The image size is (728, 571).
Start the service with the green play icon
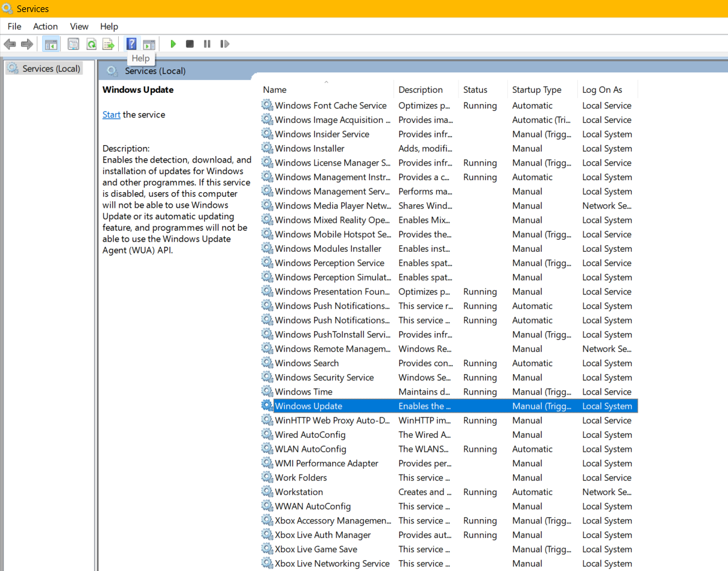(173, 44)
